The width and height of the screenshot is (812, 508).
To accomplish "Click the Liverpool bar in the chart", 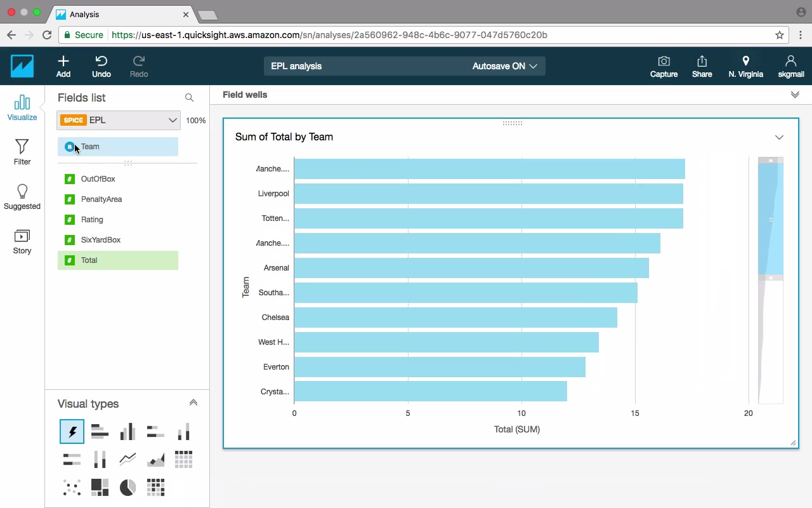I will point(488,194).
